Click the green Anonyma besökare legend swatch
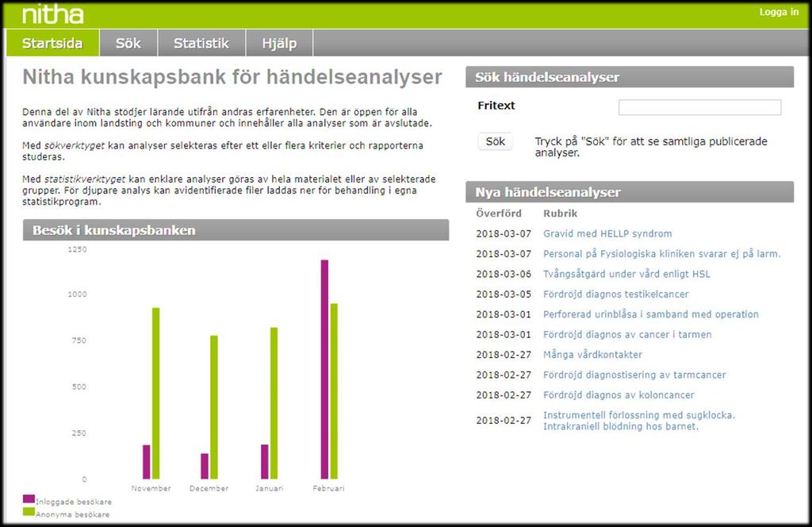Viewport: 812px width, 527px height. pos(29,512)
